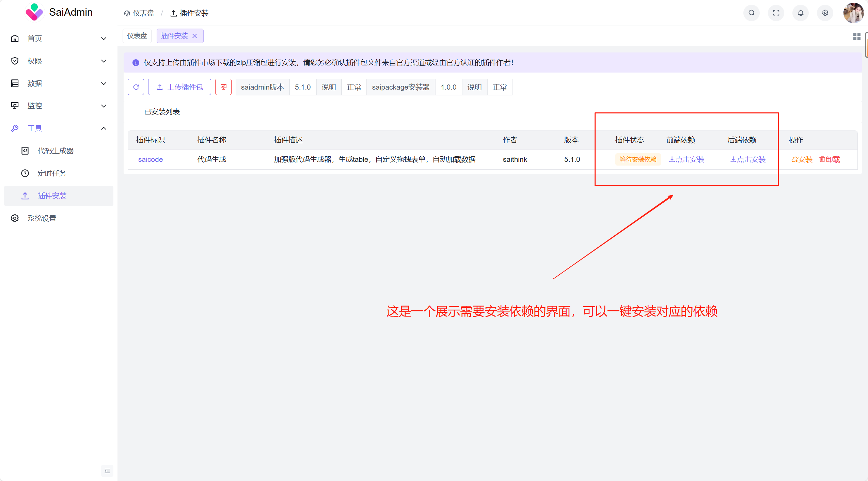The height and width of the screenshot is (481, 868).
Task: Click the 5.1.0 version cell in saicode row
Action: [x=572, y=159]
